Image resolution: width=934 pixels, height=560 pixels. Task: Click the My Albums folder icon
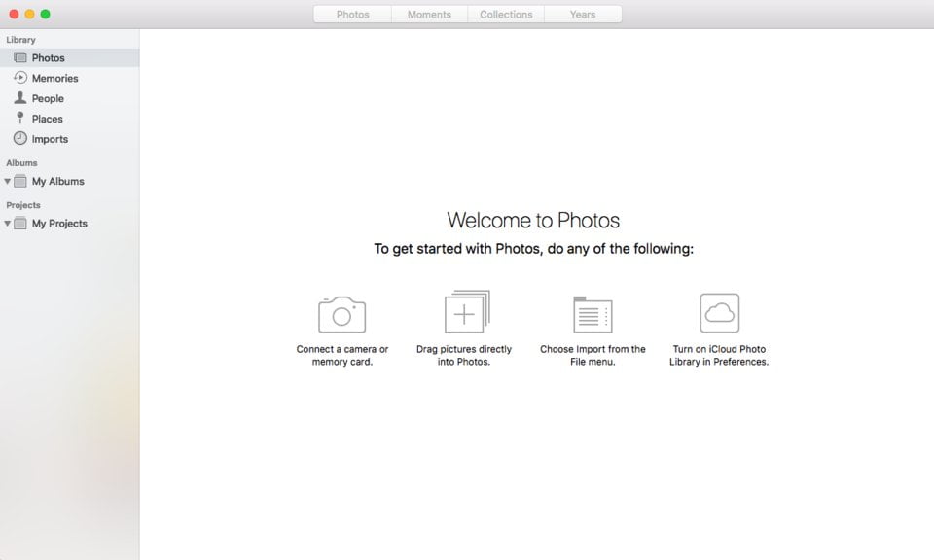(x=20, y=181)
